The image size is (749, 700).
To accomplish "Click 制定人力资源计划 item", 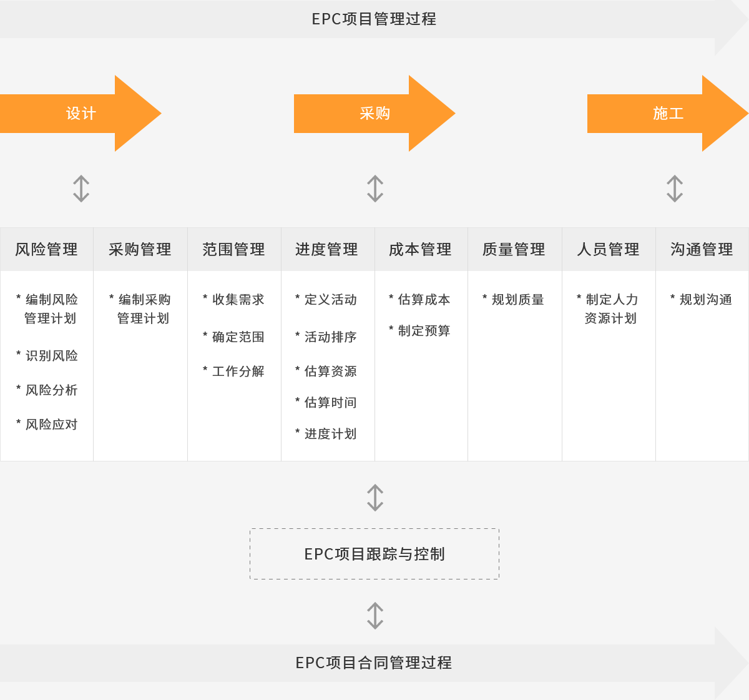I will tap(607, 309).
